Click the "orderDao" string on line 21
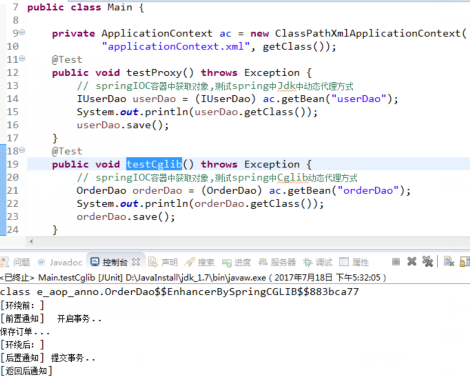The image size is (470, 384). [x=368, y=190]
